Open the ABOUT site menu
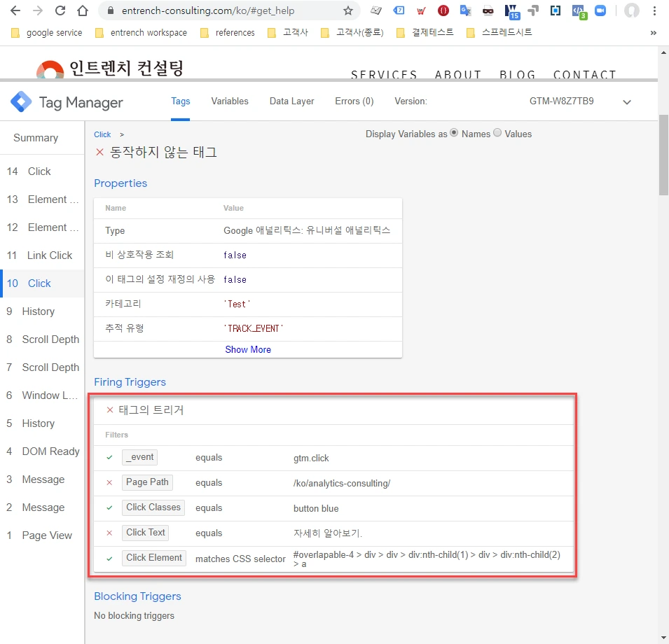 458,75
